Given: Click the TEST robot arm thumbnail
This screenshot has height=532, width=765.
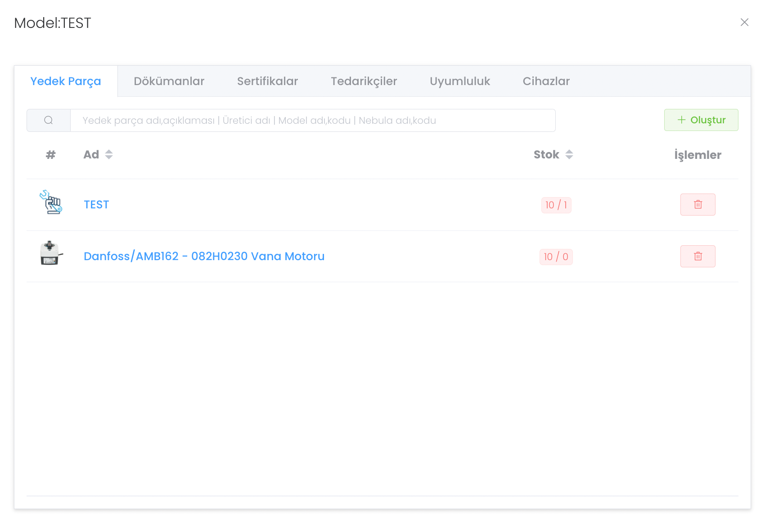Looking at the screenshot, I should tap(51, 202).
